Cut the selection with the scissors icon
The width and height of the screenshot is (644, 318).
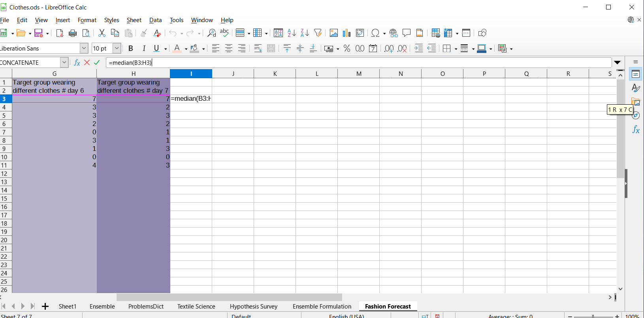click(102, 33)
